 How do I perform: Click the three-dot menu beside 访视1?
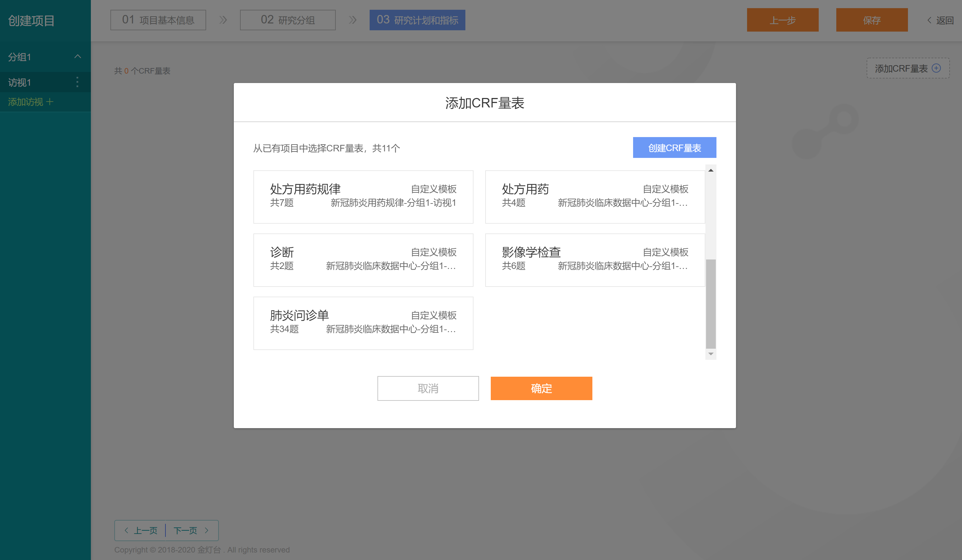pyautogui.click(x=78, y=82)
